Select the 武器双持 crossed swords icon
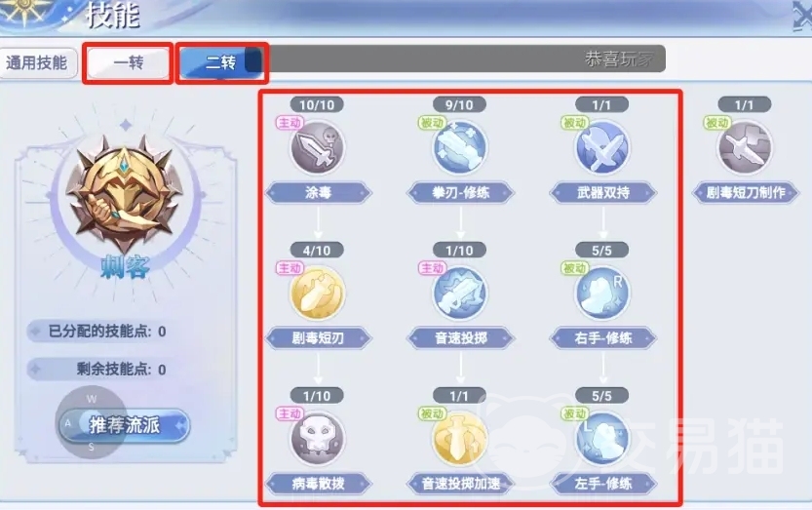The width and height of the screenshot is (812, 510). [602, 147]
